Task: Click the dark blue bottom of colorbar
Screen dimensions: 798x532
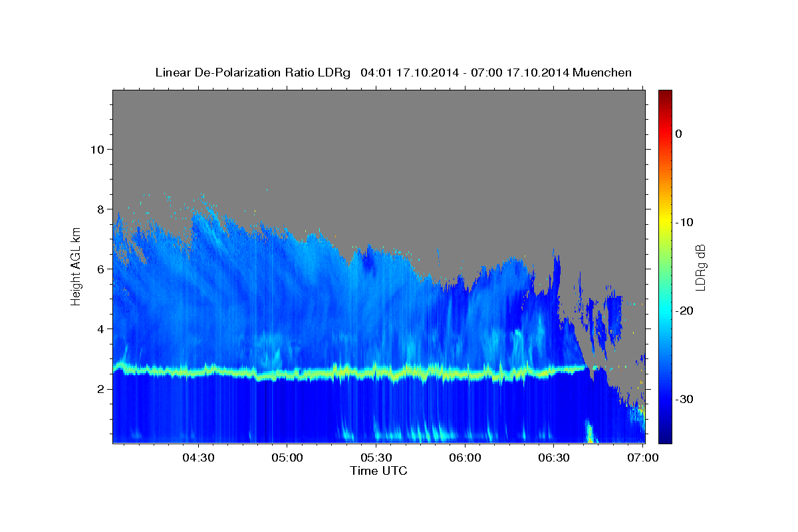Action: click(665, 438)
